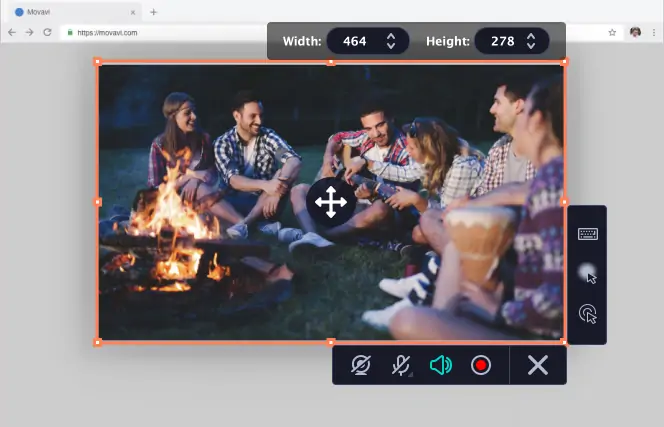The width and height of the screenshot is (664, 427).
Task: Increase the Height value with up arrow
Action: [531, 37]
